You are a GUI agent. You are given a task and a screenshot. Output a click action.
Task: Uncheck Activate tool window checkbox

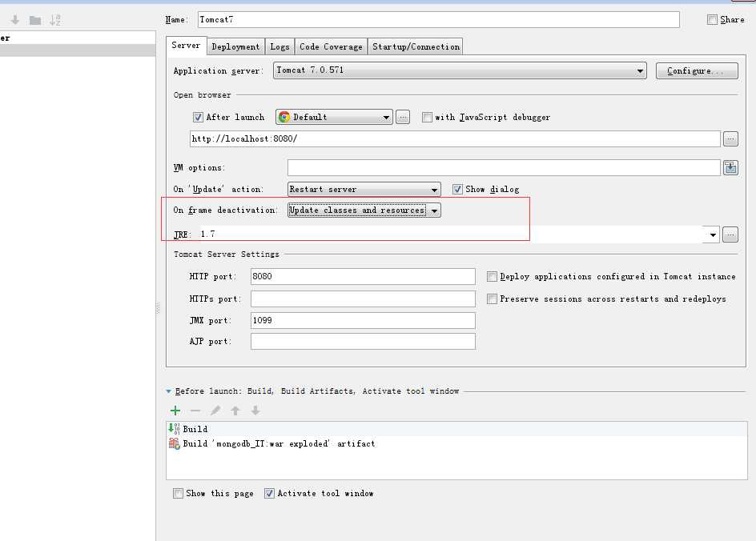[x=270, y=493]
